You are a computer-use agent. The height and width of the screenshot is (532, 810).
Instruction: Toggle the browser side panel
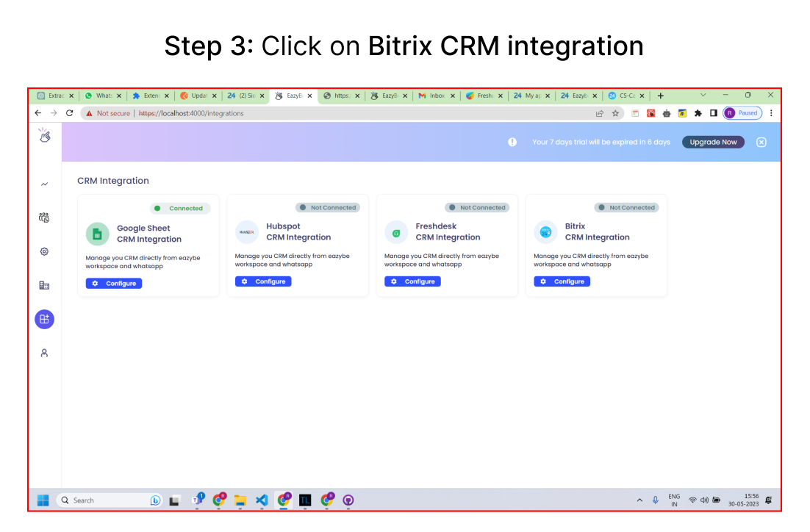pyautogui.click(x=714, y=113)
